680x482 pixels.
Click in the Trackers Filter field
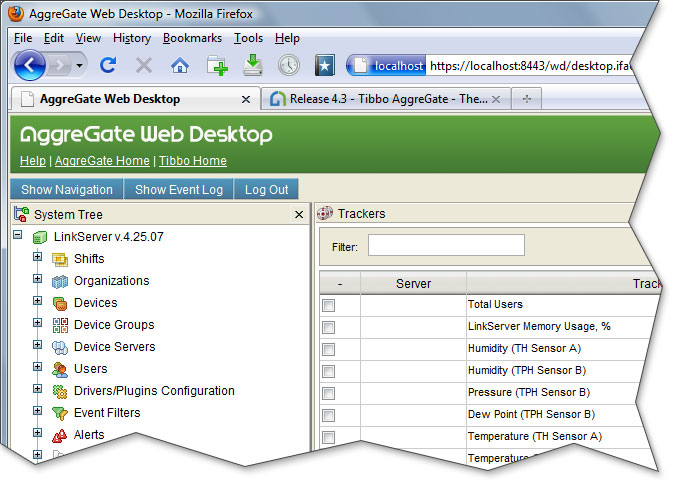(x=446, y=245)
